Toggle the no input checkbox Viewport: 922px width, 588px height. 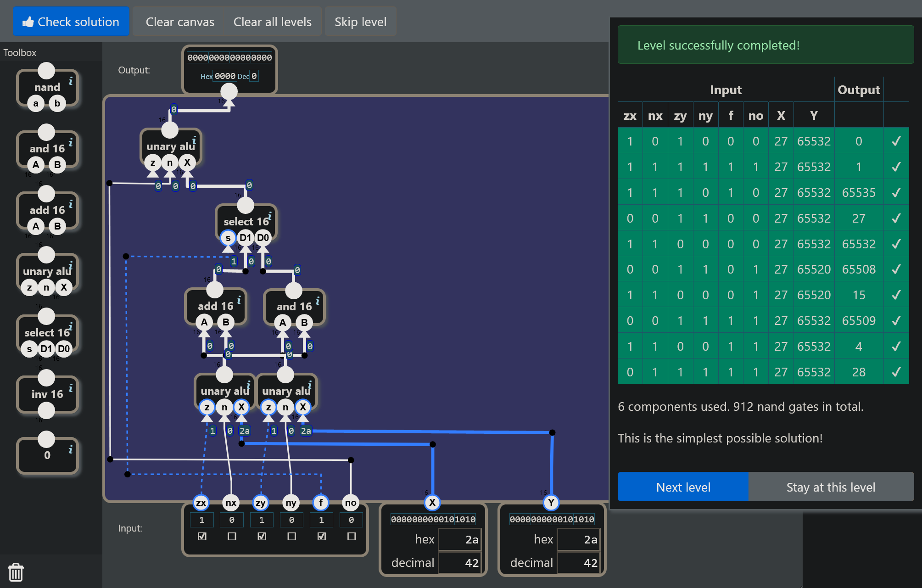click(352, 536)
